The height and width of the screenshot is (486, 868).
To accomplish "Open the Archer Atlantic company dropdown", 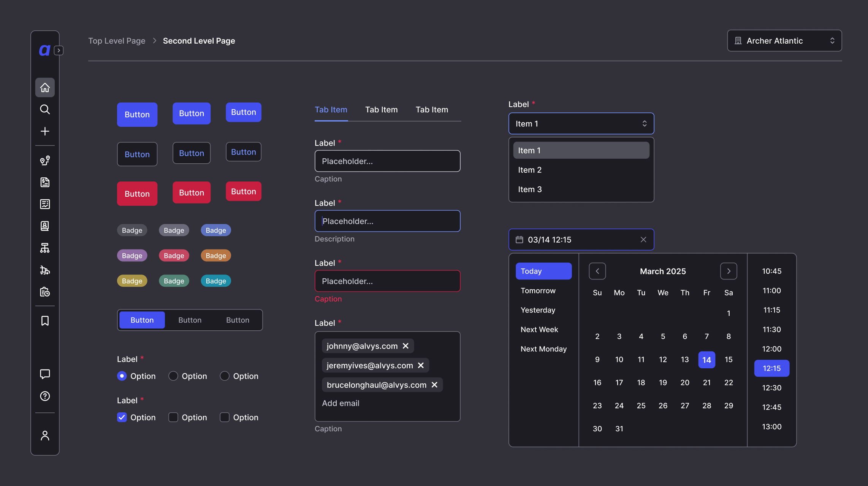I will [x=784, y=41].
